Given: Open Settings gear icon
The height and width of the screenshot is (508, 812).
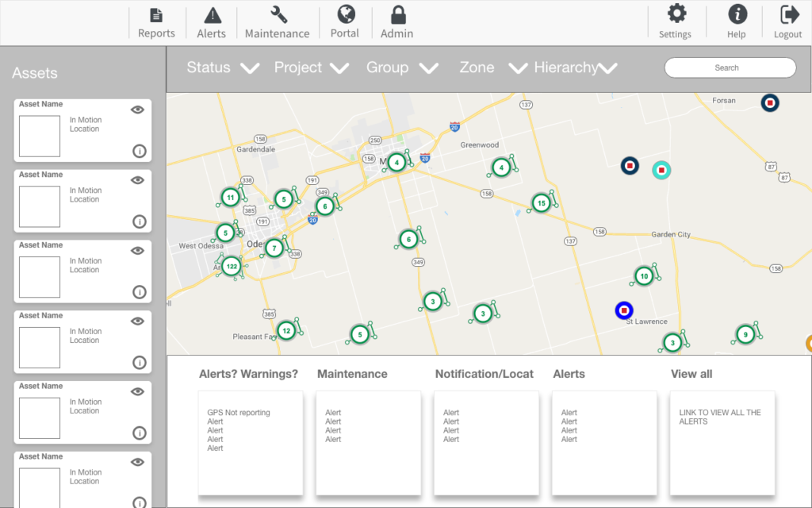Looking at the screenshot, I should 676,13.
